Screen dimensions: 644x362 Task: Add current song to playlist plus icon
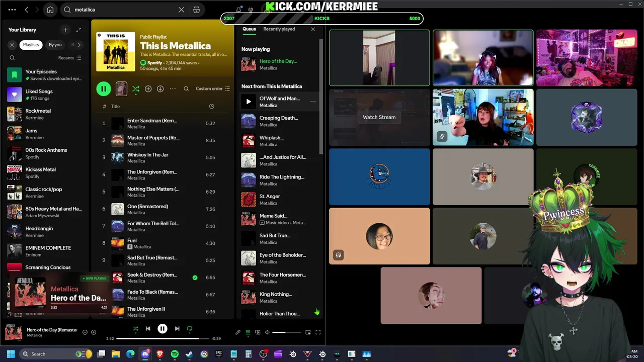tap(94, 332)
